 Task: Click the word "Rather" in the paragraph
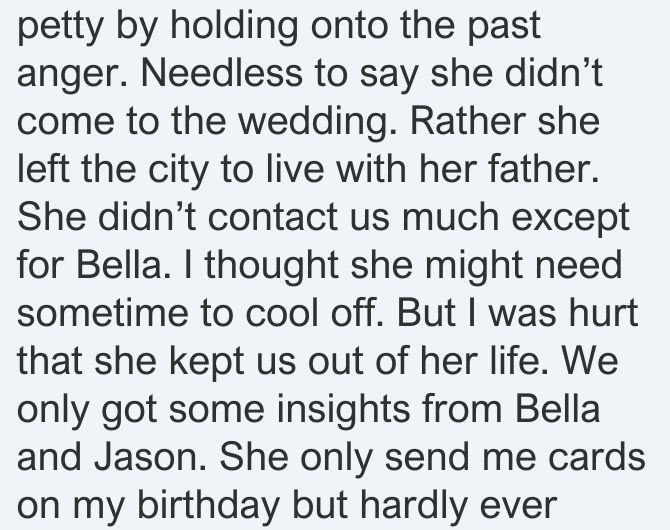coord(468,120)
